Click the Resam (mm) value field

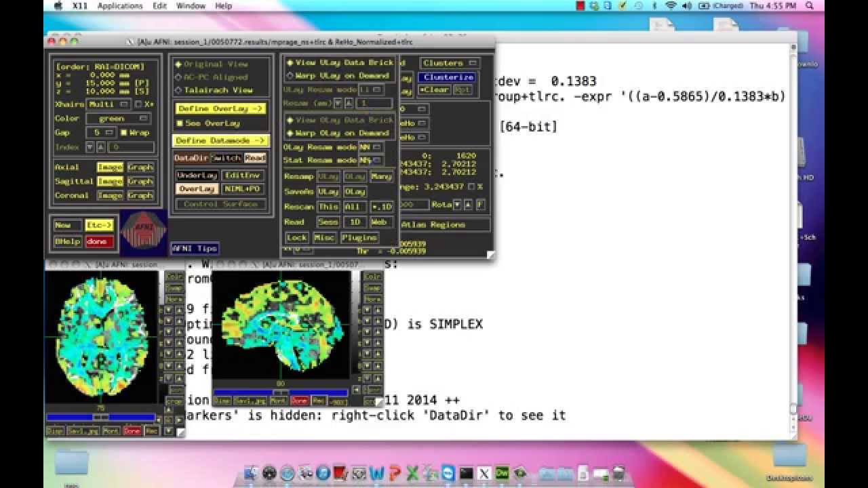(374, 104)
